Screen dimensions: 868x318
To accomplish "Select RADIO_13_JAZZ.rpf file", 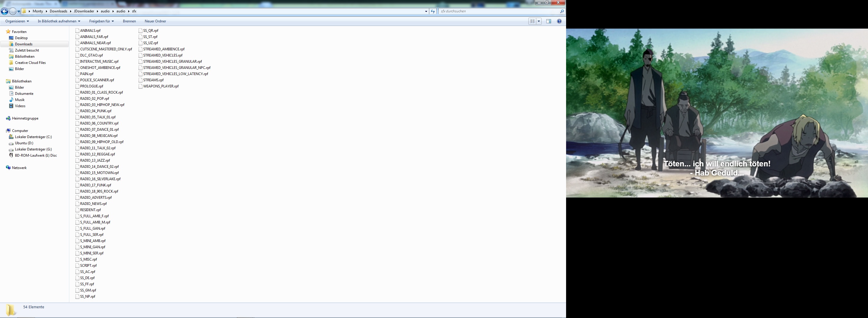I will (95, 160).
